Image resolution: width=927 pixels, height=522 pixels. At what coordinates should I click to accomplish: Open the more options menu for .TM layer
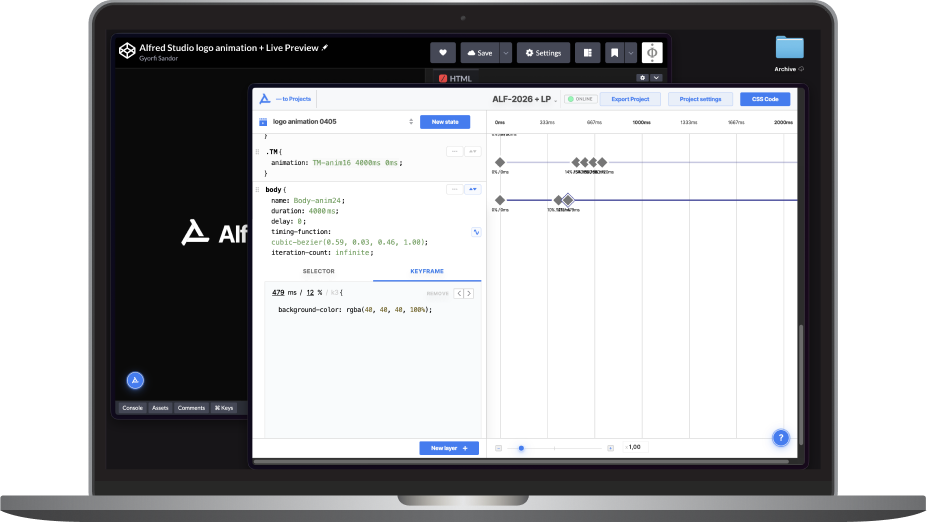455,152
